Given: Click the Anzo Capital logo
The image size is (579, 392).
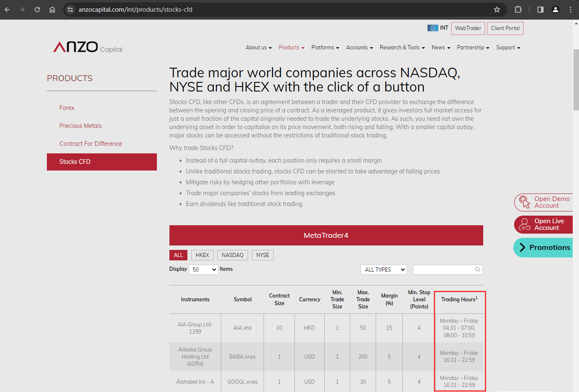Looking at the screenshot, I should tap(88, 47).
